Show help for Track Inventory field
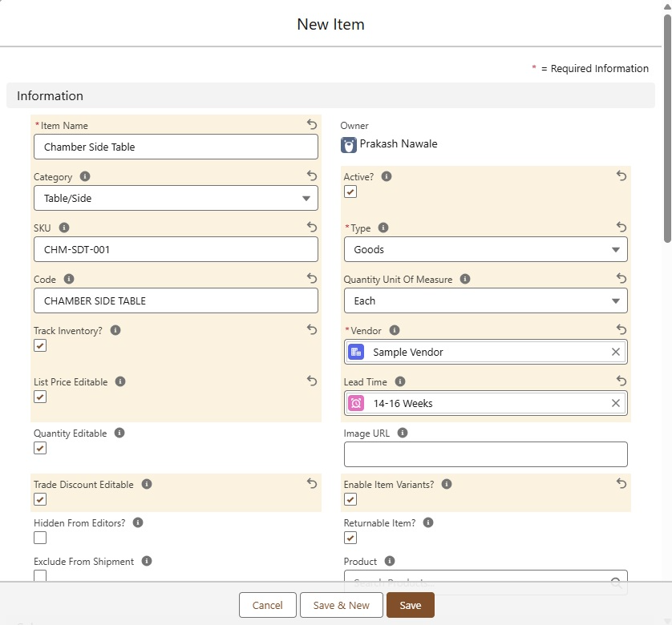This screenshot has height=625, width=672. [x=115, y=331]
